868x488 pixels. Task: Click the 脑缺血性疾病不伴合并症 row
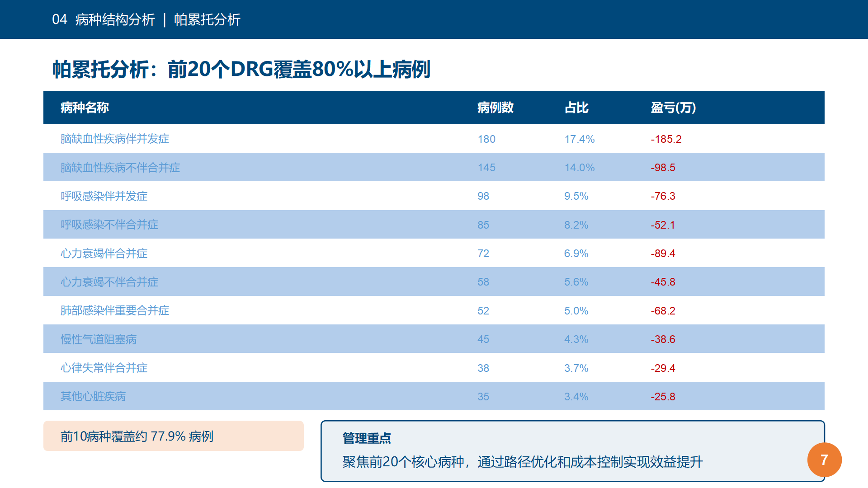[x=434, y=167]
